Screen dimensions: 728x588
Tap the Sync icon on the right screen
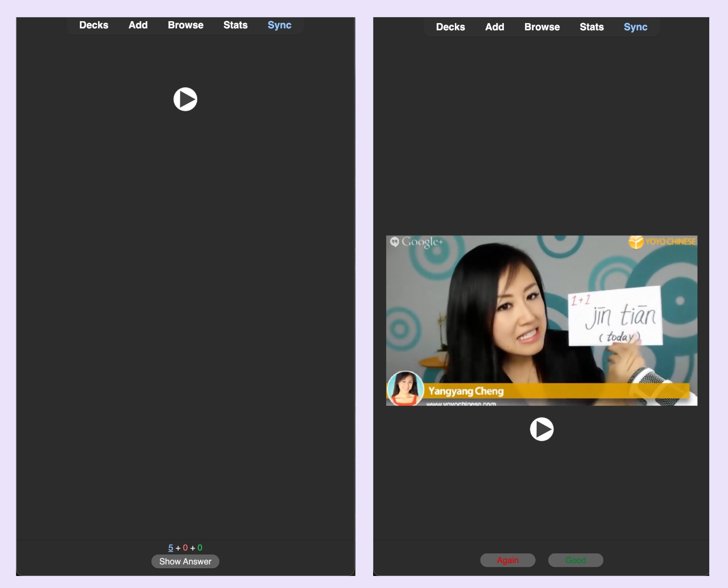click(x=636, y=27)
